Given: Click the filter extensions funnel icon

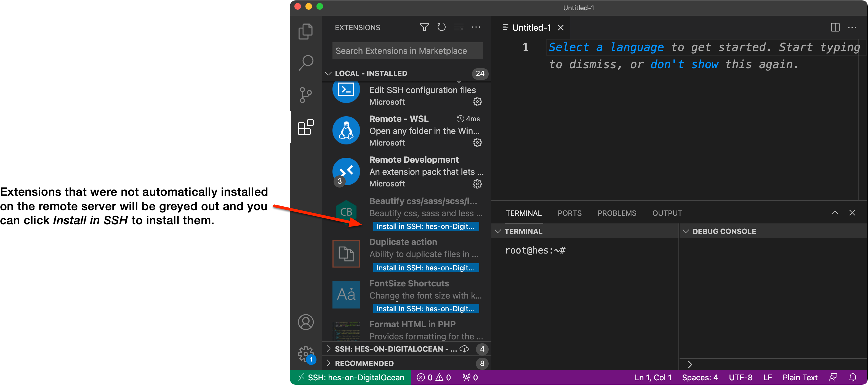Looking at the screenshot, I should (424, 27).
